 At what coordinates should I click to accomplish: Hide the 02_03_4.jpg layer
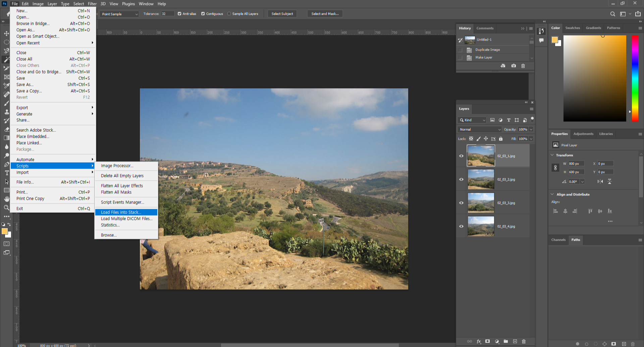(x=461, y=226)
